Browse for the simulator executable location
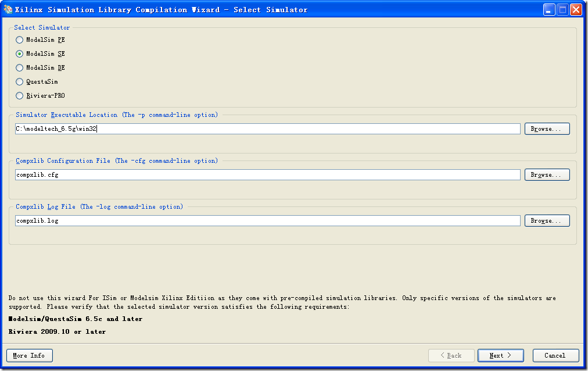 point(547,129)
